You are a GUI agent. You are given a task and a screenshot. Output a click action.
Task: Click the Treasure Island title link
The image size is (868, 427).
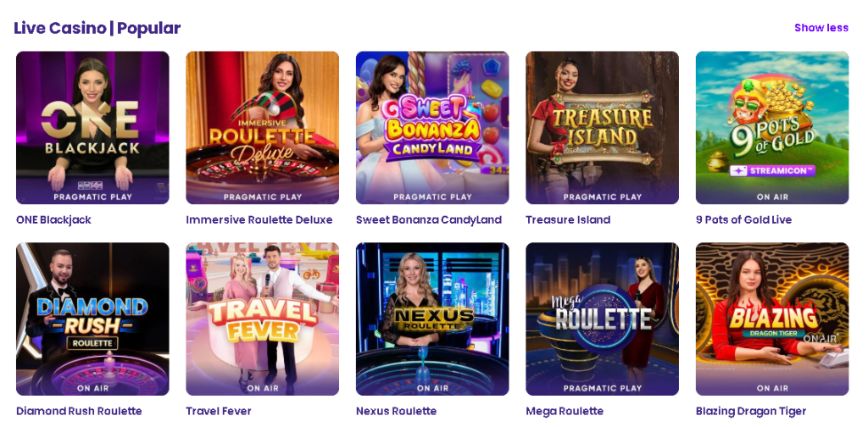coord(567,220)
